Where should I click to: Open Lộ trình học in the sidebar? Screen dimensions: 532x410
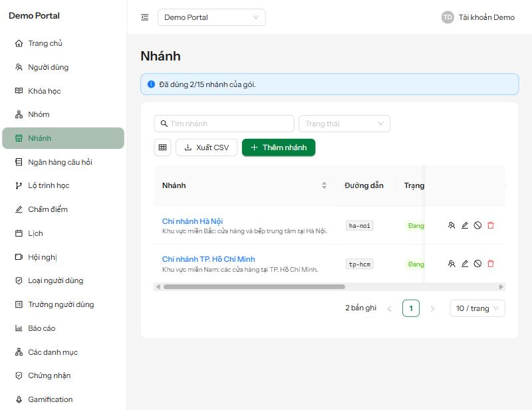[x=63, y=185]
